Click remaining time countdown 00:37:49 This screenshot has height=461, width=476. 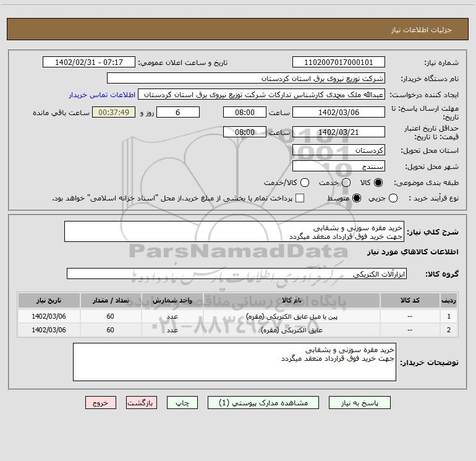(114, 112)
